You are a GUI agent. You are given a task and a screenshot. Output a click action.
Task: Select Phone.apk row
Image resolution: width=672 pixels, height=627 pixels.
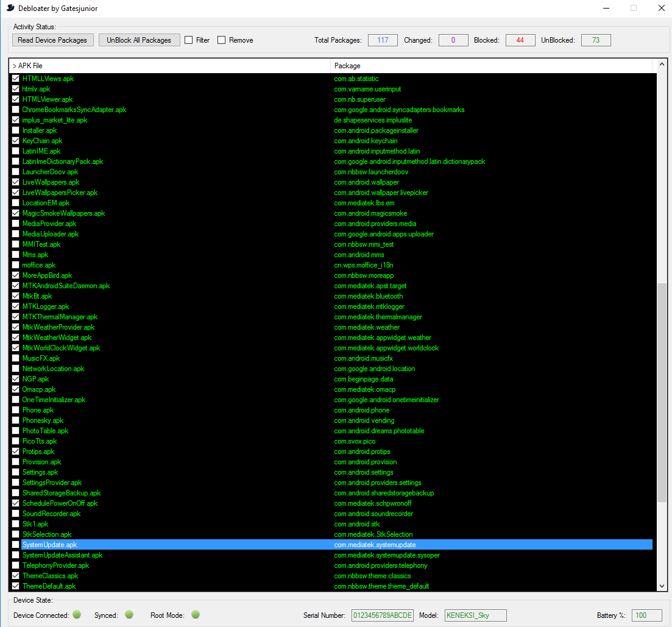tap(331, 410)
